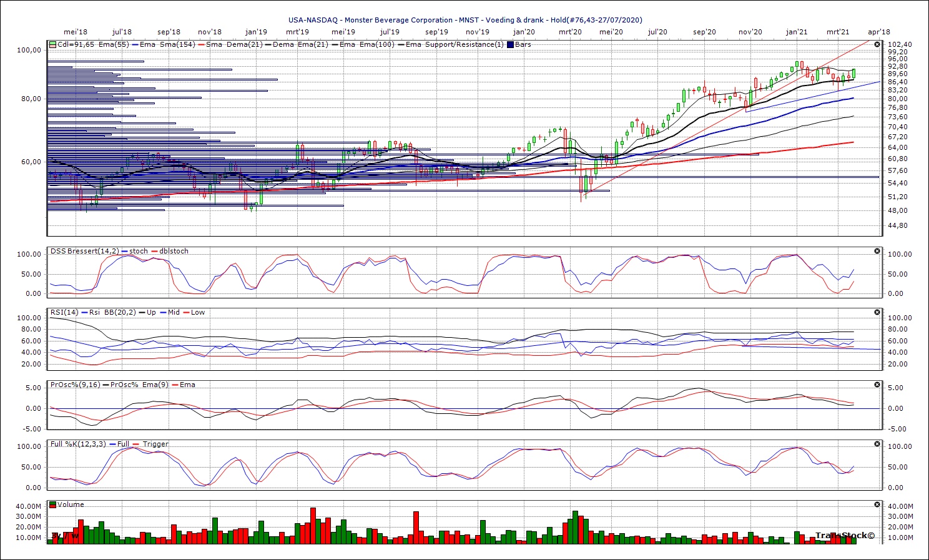The height and width of the screenshot is (560, 929).
Task: Click the blue stoch legend label
Action: [x=139, y=251]
